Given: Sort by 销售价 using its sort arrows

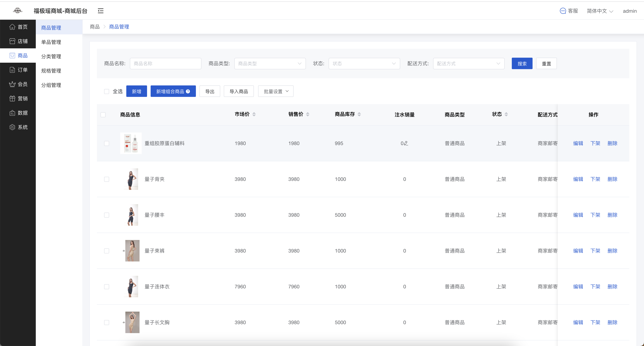Looking at the screenshot, I should click(x=308, y=114).
